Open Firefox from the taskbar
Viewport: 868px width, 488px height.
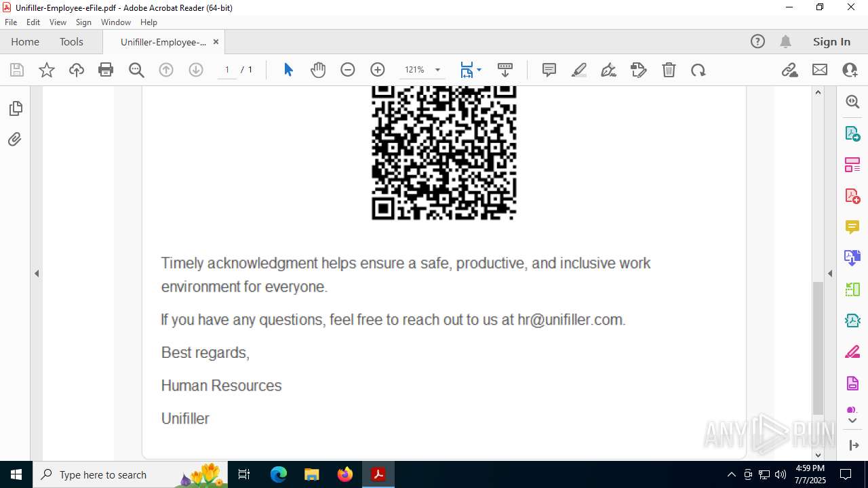pos(345,474)
